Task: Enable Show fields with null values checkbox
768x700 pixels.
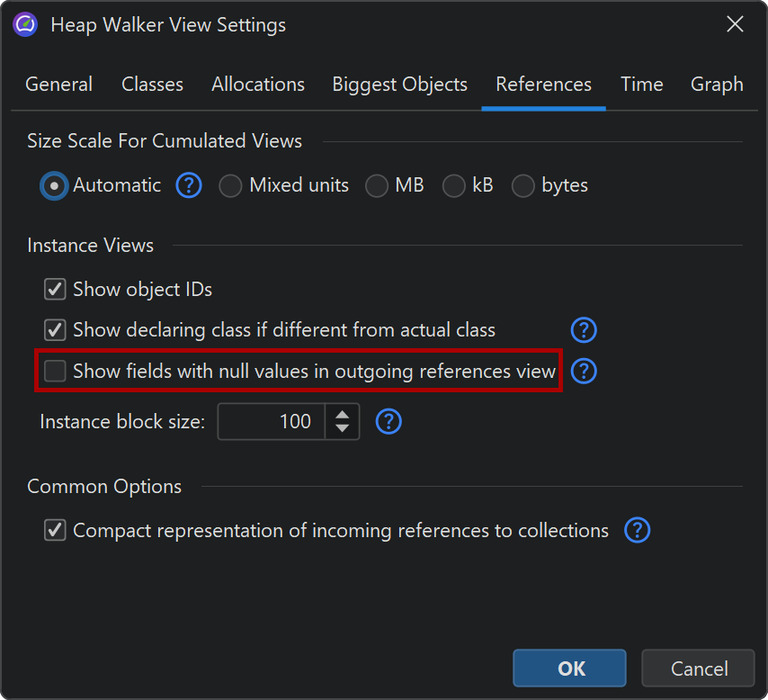Action: click(x=56, y=371)
